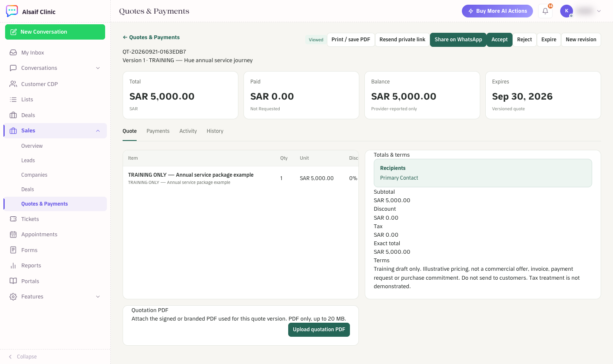This screenshot has height=364, width=613.
Task: Click Buy More AI Actions button
Action: coord(497,11)
